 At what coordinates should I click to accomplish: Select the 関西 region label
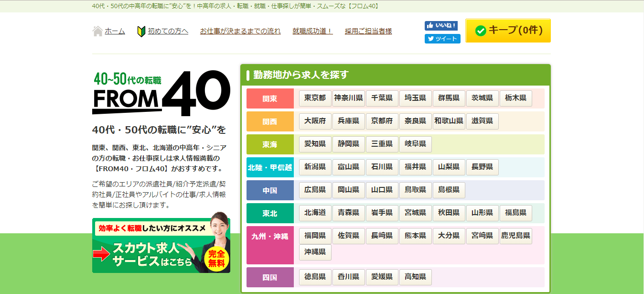[x=270, y=121]
